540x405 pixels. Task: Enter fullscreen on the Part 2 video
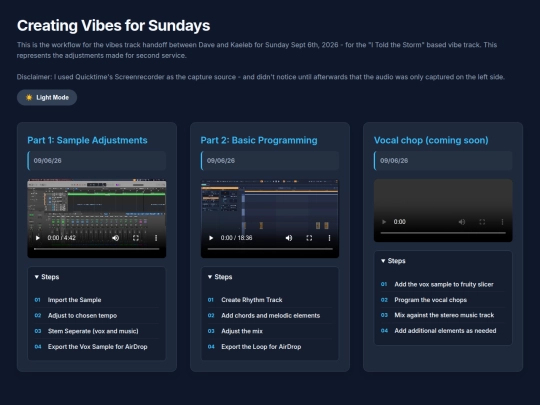click(309, 238)
